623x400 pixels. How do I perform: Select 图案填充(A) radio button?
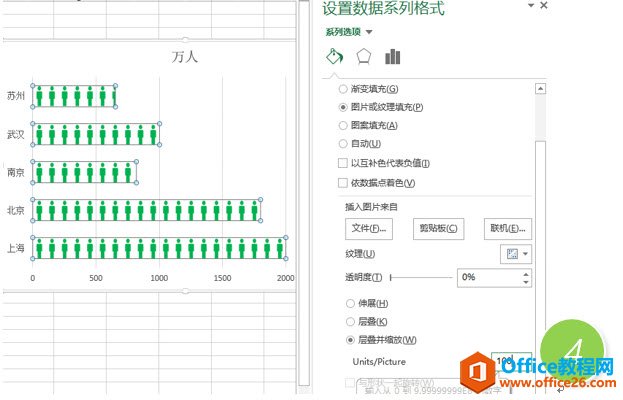(343, 126)
